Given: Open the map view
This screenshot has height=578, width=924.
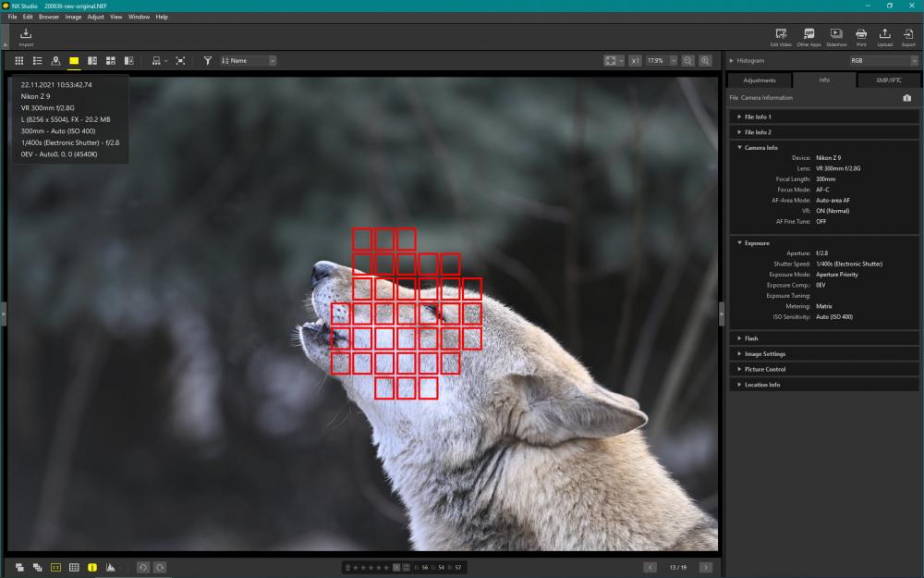Looking at the screenshot, I should pos(55,61).
